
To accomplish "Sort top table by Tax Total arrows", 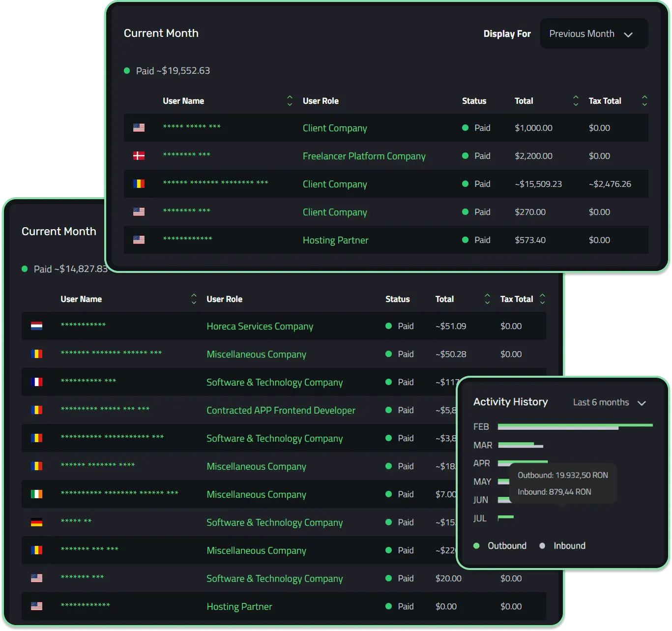I will pyautogui.click(x=644, y=101).
